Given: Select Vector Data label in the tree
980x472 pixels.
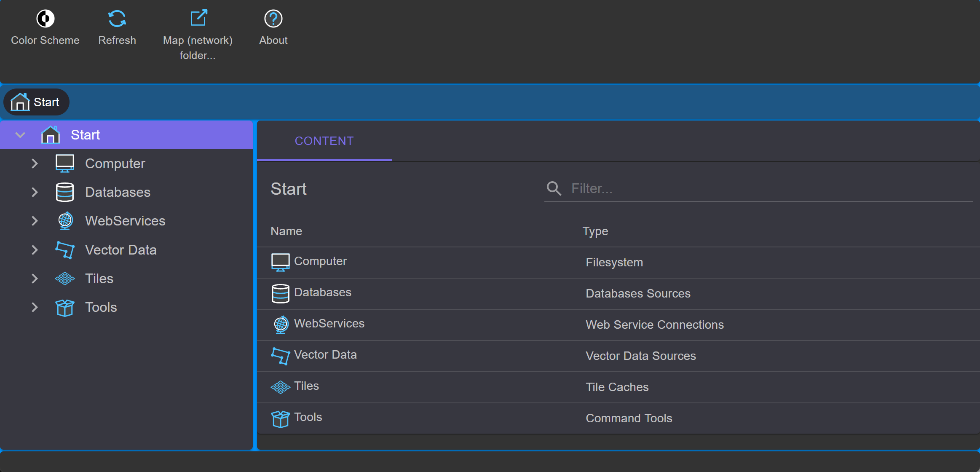Looking at the screenshot, I should (120, 250).
